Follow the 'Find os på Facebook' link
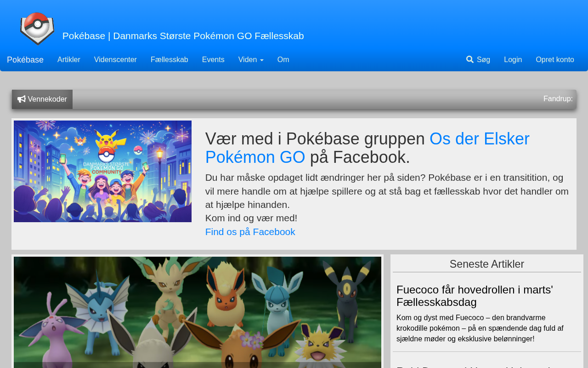588x368 pixels. coord(250,232)
